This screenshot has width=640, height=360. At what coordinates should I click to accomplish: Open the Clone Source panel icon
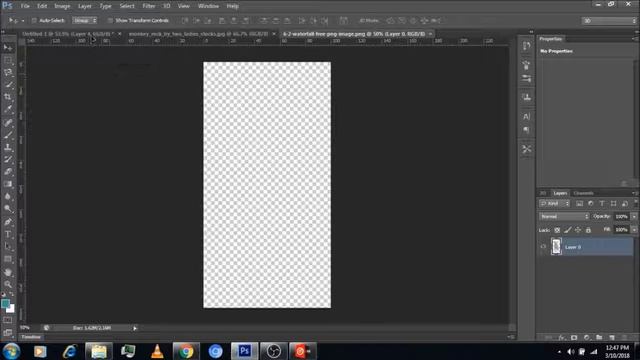[527, 97]
